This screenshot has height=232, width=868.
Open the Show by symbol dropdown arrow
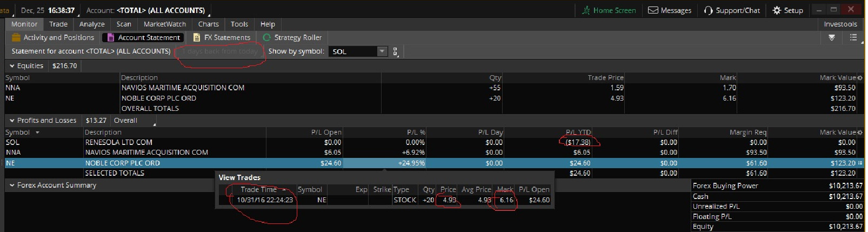click(x=382, y=51)
